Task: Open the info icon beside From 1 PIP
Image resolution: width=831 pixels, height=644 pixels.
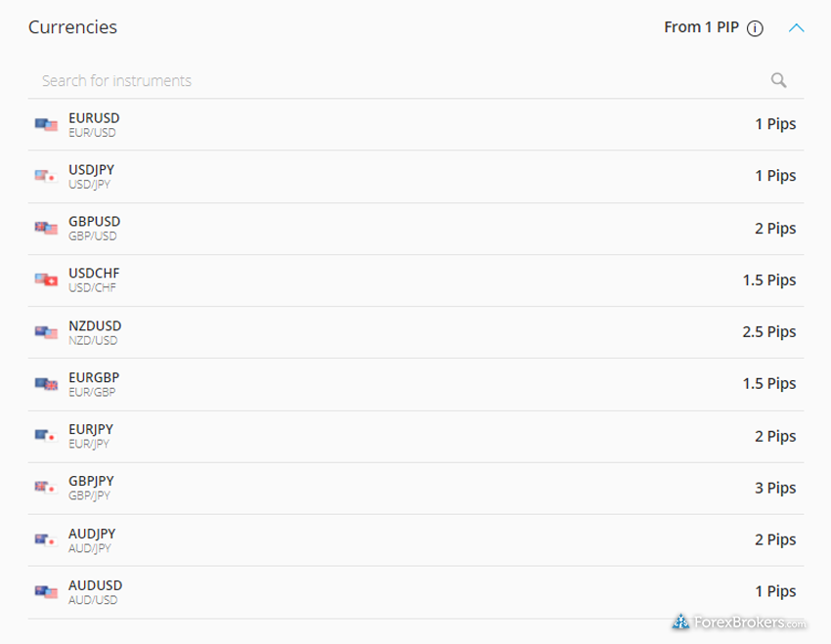Action: coord(755,28)
